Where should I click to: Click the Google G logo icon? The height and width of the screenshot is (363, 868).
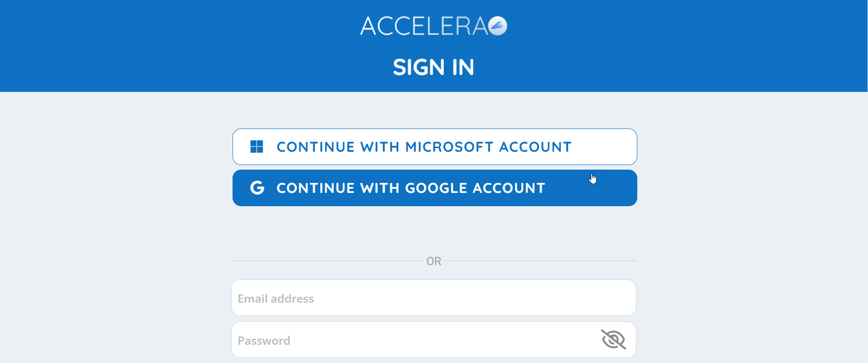257,188
